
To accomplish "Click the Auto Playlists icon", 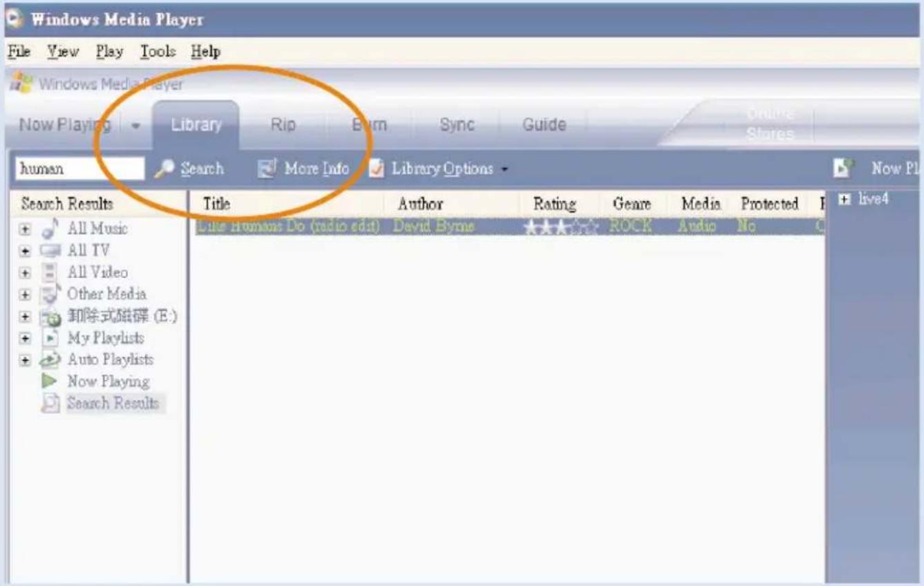I will tap(50, 360).
